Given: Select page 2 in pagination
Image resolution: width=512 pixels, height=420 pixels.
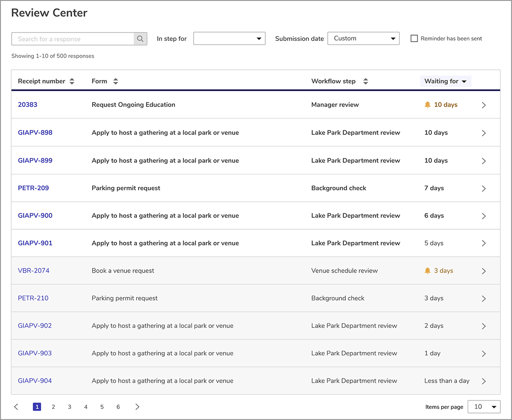Looking at the screenshot, I should click(53, 407).
